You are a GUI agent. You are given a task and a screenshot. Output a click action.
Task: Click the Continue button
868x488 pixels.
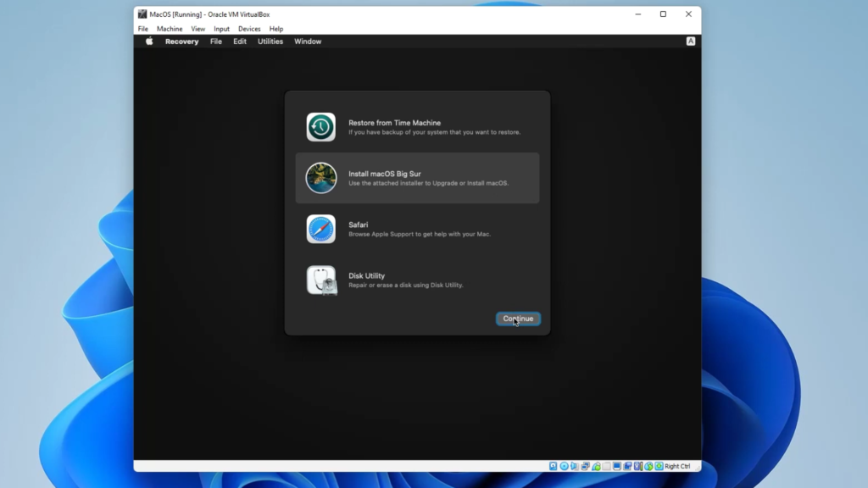coord(518,319)
